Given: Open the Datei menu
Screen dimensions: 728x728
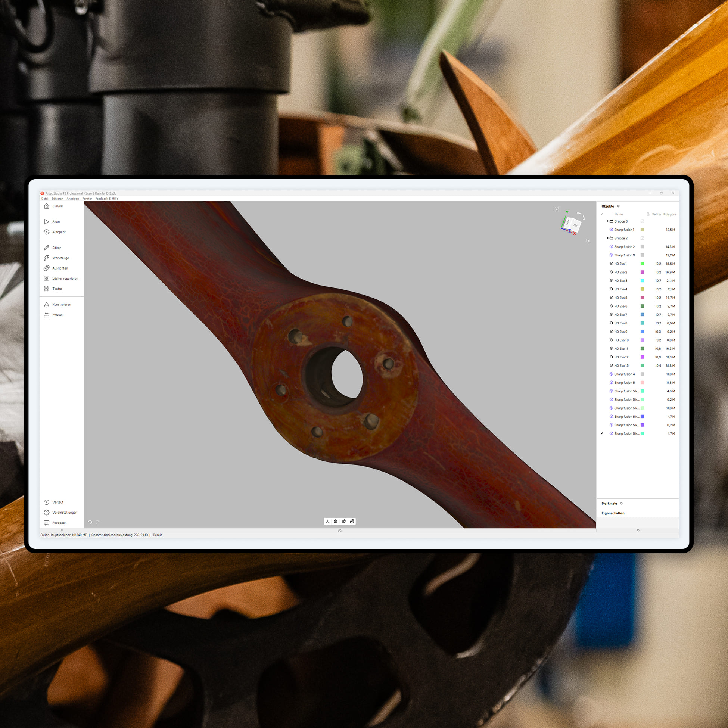Looking at the screenshot, I should tap(45, 199).
